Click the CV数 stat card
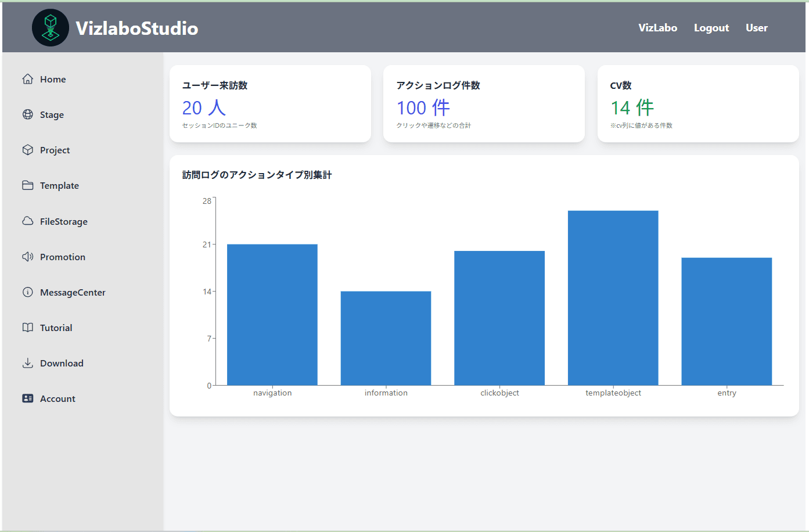This screenshot has height=532, width=809. 697,103
